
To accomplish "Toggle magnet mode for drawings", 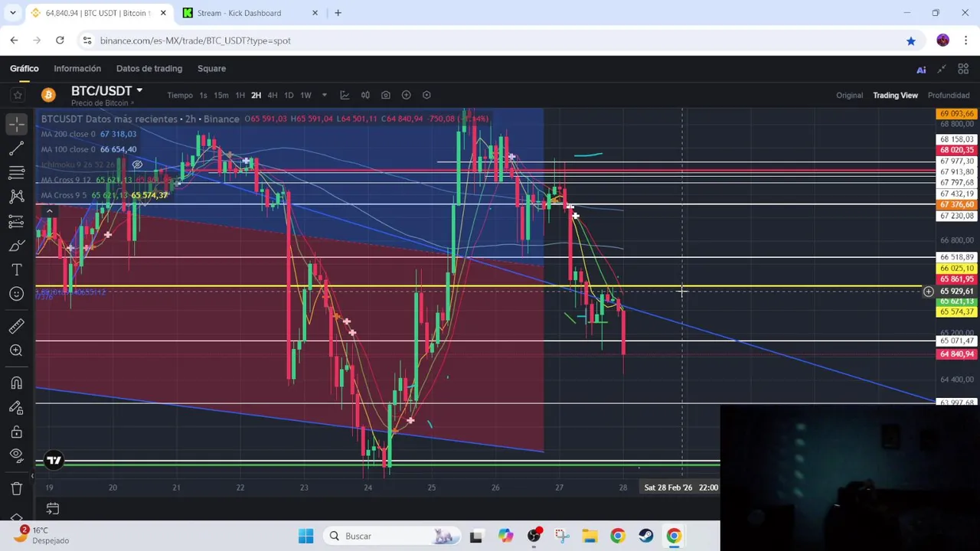I will (x=17, y=383).
